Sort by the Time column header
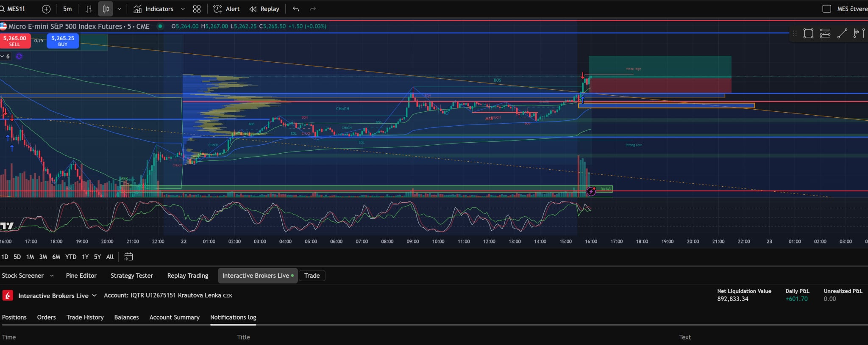The image size is (868, 345). 9,337
